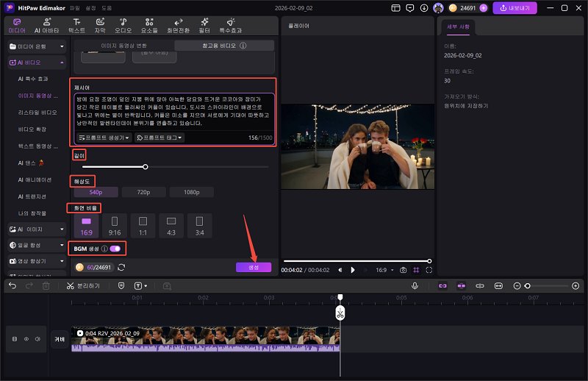The height and width of the screenshot is (381, 588).
Task: Select the 3:4 aspect ratio
Action: coord(199,226)
